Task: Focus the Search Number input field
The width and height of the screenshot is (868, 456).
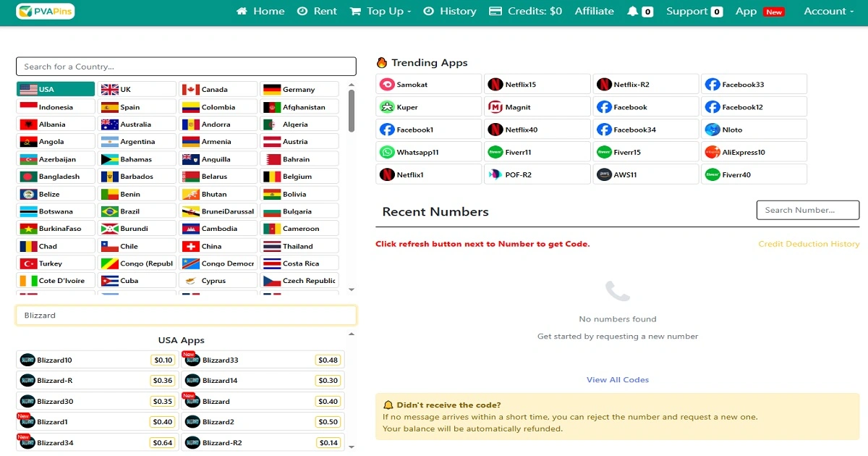Action: [807, 211]
